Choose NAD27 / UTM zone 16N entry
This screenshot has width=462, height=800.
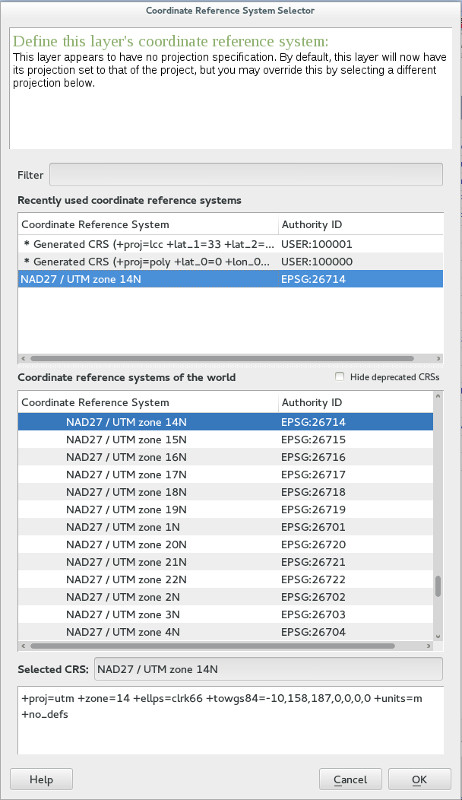click(225, 457)
